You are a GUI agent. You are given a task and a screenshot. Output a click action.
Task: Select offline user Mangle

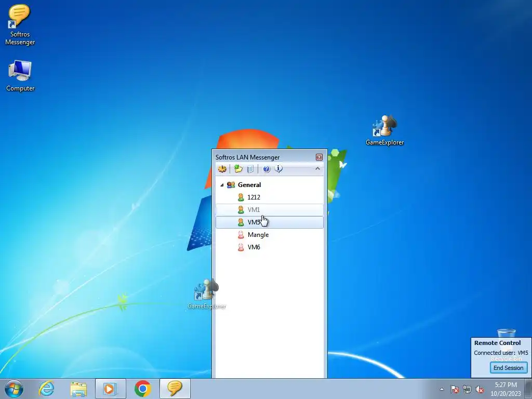click(x=270, y=235)
